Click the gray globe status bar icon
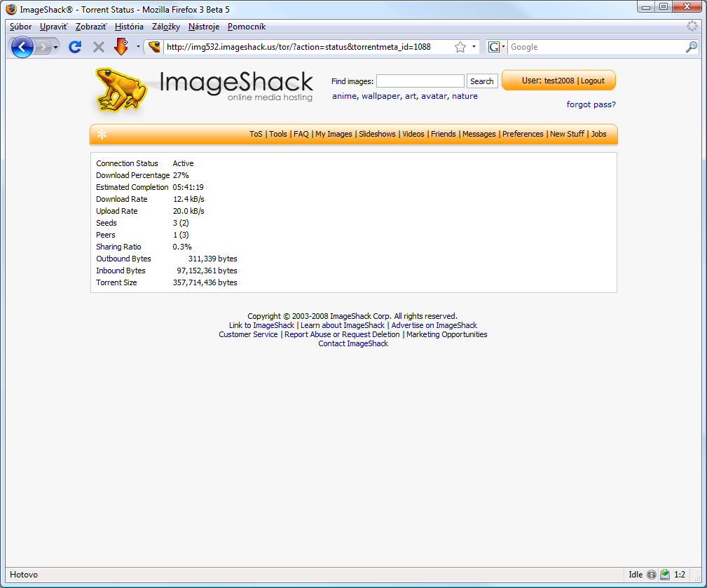The image size is (707, 588). [x=652, y=575]
